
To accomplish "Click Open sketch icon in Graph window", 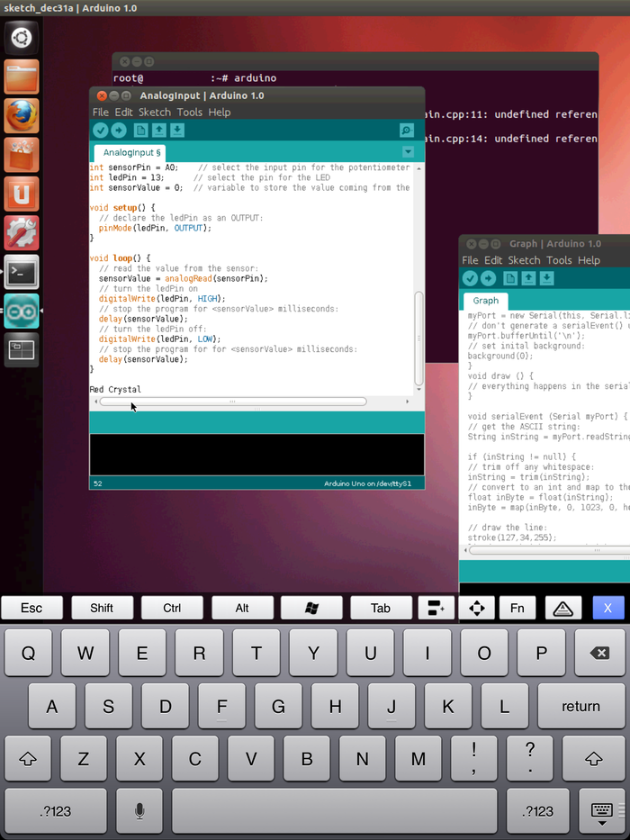I will tap(529, 278).
